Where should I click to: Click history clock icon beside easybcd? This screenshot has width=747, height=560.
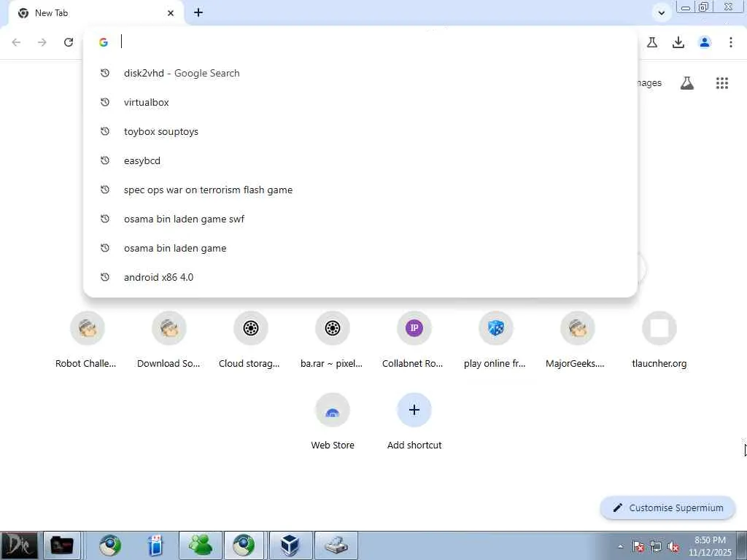click(x=105, y=160)
